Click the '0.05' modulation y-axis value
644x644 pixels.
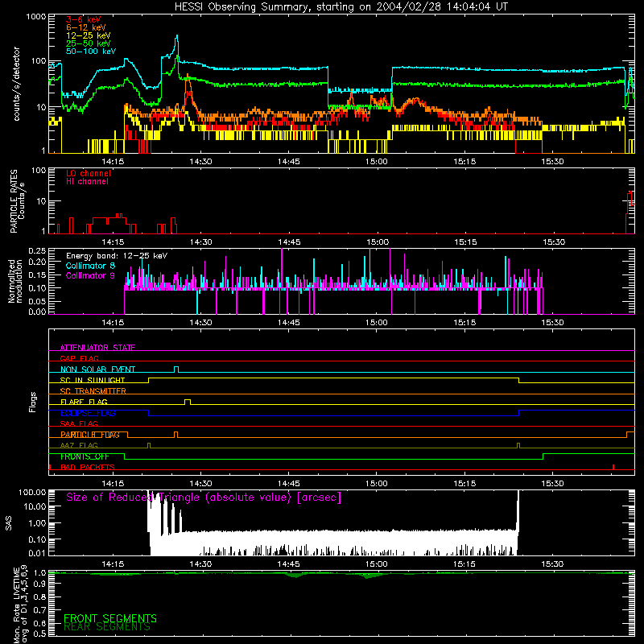37,301
